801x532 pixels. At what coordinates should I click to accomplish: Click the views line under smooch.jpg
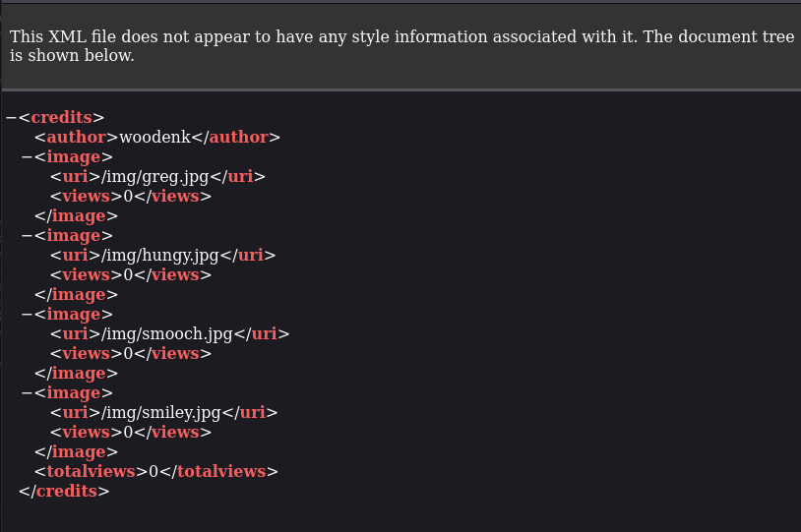131,354
